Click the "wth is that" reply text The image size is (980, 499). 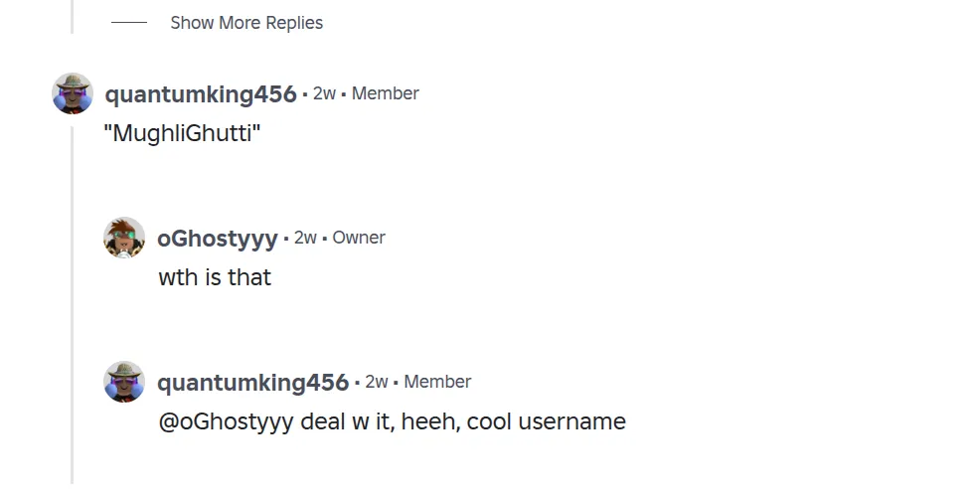[215, 277]
